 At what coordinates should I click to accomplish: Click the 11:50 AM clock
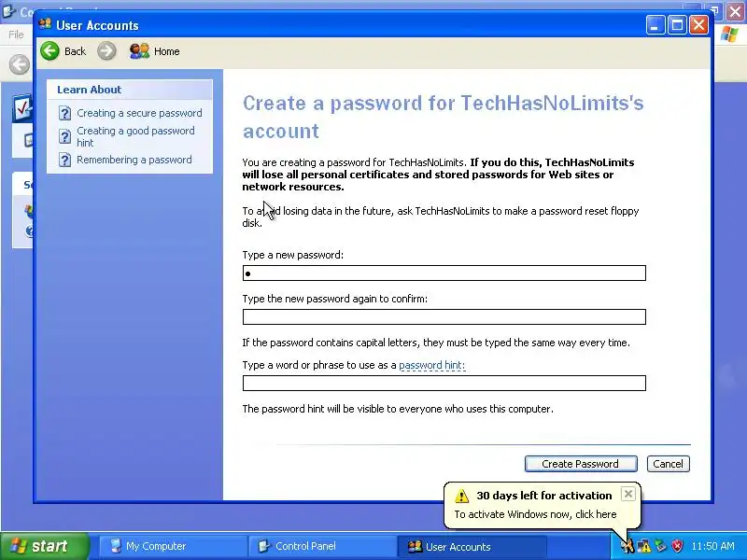712,546
